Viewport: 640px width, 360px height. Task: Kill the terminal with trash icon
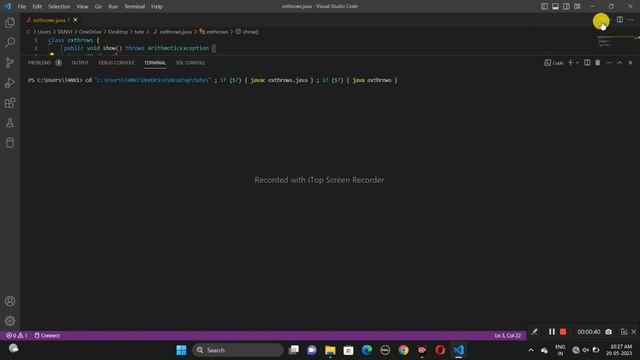tap(598, 62)
